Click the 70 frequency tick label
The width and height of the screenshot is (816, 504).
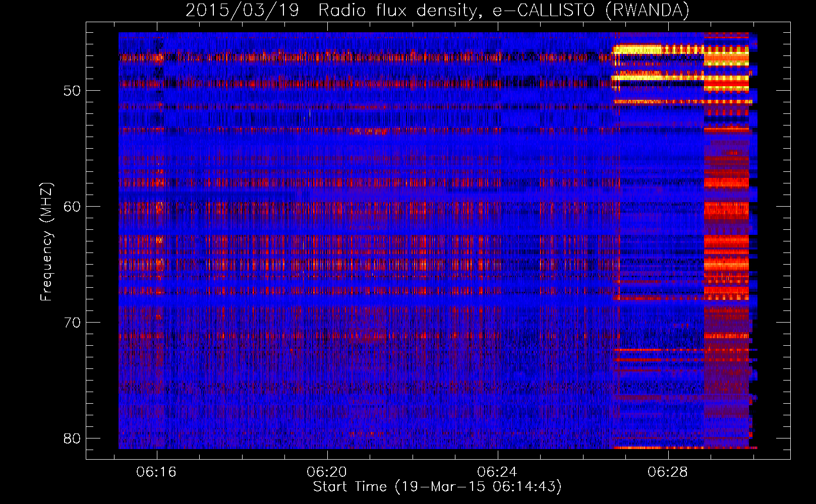point(72,323)
